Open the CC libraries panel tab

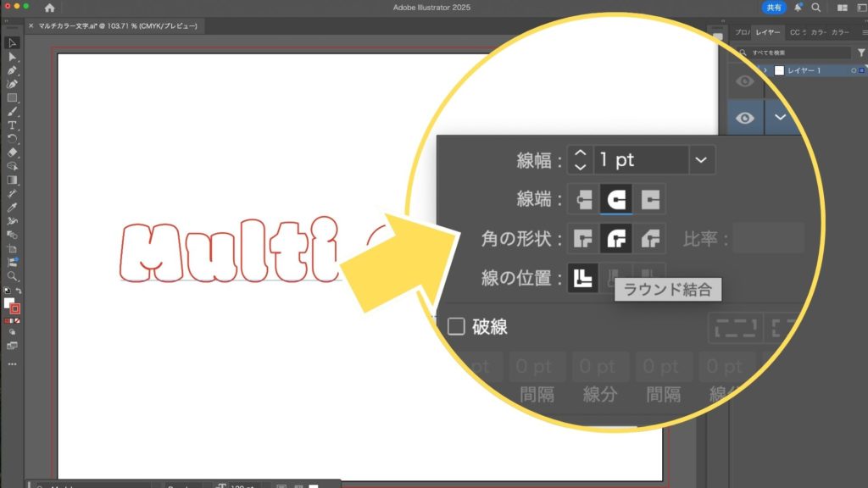pyautogui.click(x=797, y=32)
